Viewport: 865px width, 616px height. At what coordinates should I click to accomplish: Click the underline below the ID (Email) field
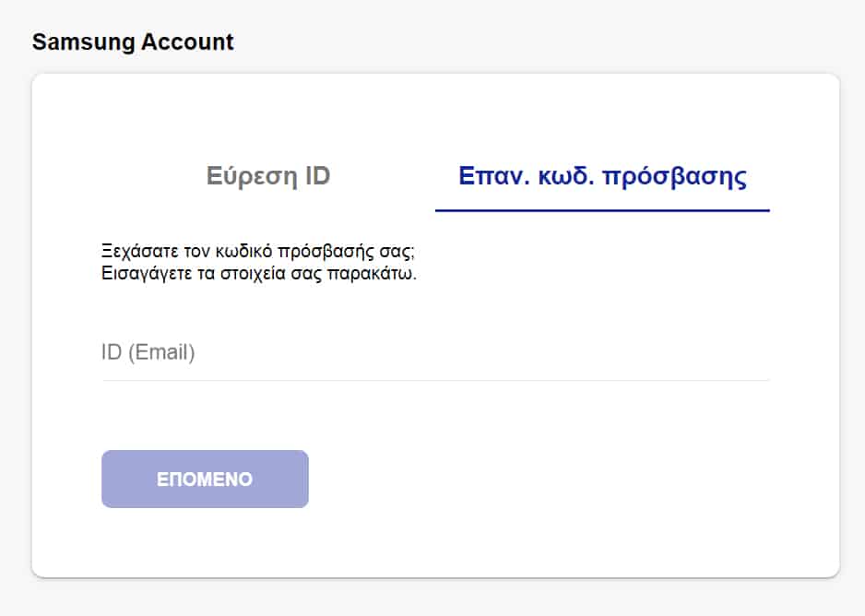(434, 380)
